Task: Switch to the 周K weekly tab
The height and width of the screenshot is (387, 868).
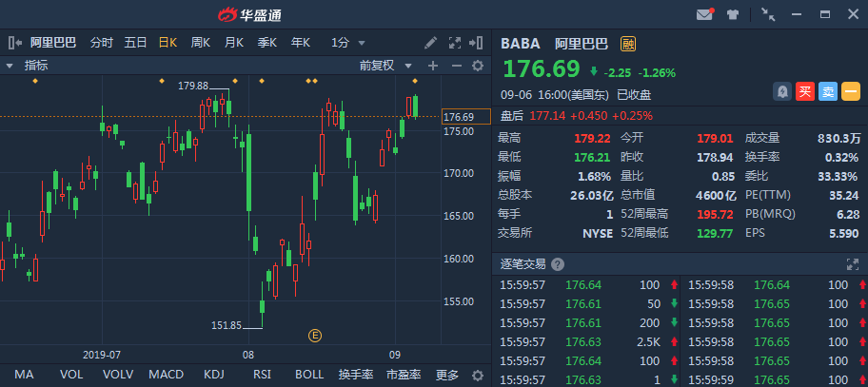Action: (x=200, y=42)
